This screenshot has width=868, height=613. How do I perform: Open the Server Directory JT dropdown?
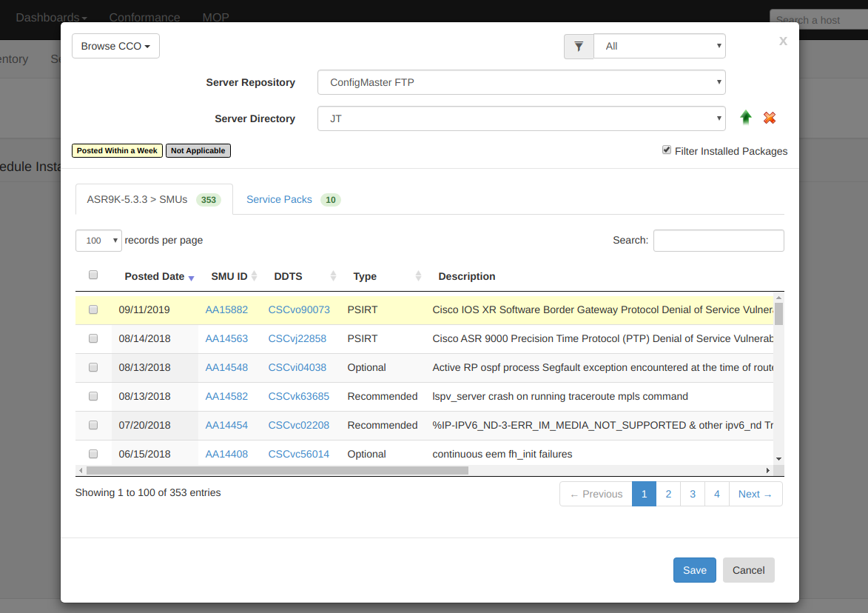522,118
